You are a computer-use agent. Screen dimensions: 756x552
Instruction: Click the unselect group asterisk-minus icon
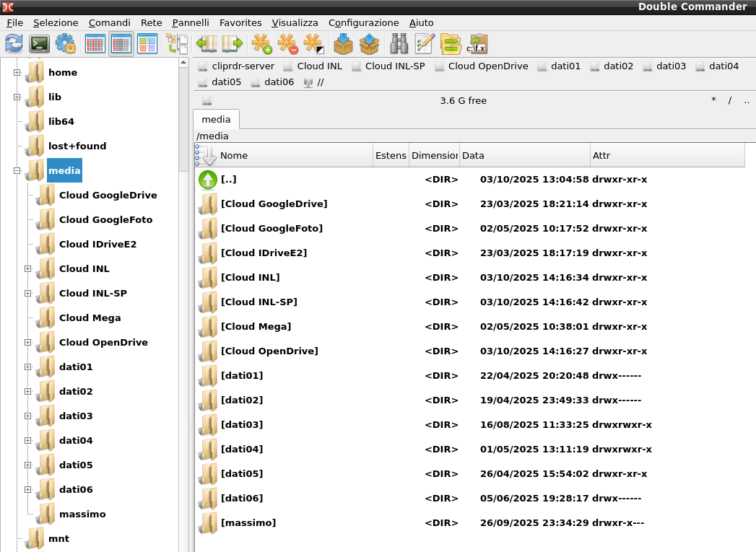288,44
